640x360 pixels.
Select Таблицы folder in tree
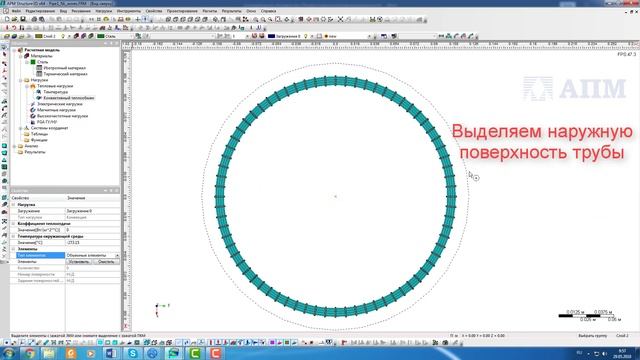(39, 134)
